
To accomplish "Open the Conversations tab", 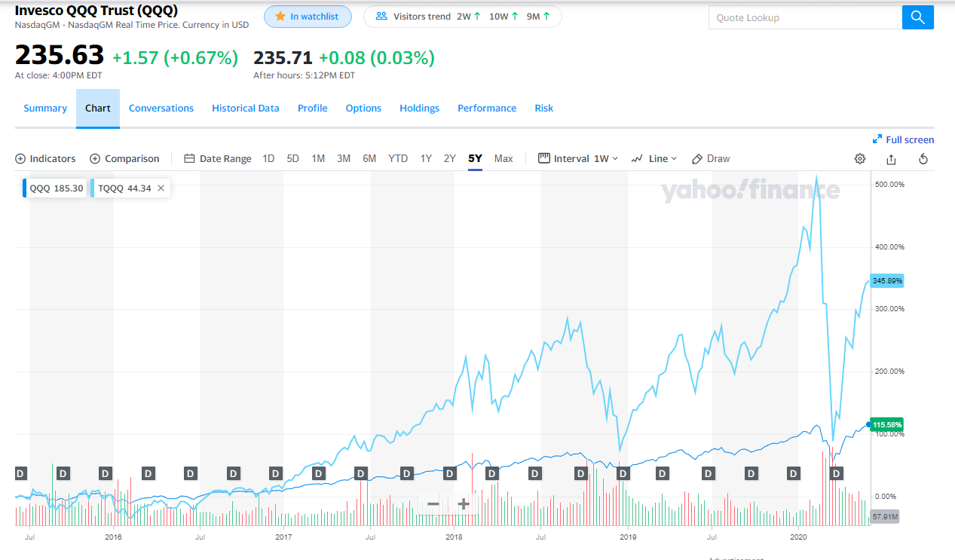I will click(x=161, y=109).
